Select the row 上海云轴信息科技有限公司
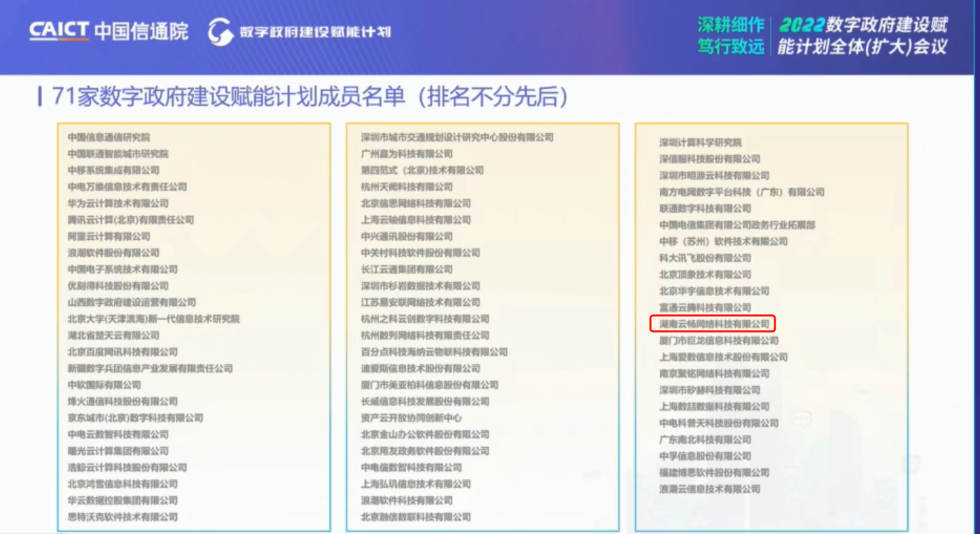The image size is (980, 534). (x=416, y=220)
